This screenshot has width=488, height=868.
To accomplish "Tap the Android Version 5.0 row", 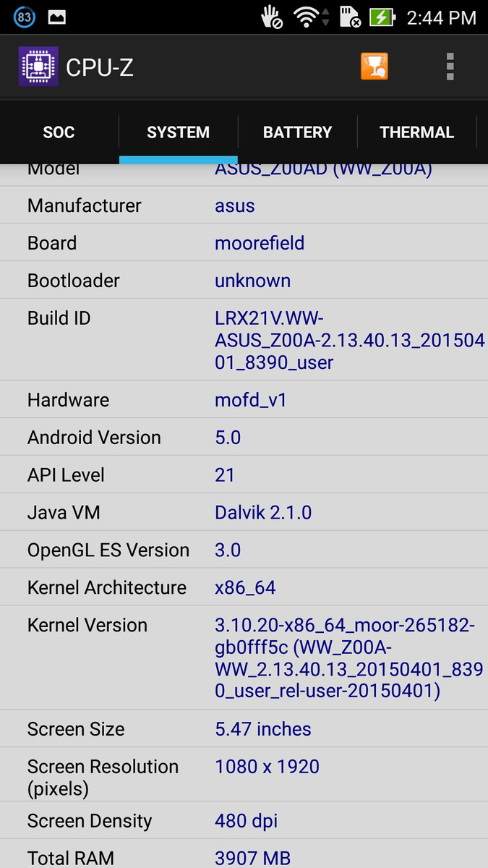I will click(244, 437).
